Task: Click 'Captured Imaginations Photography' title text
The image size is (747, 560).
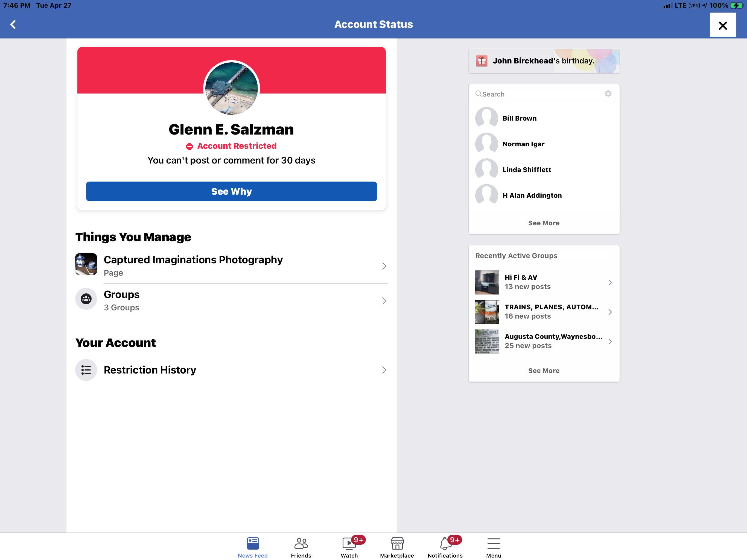Action: click(x=193, y=260)
